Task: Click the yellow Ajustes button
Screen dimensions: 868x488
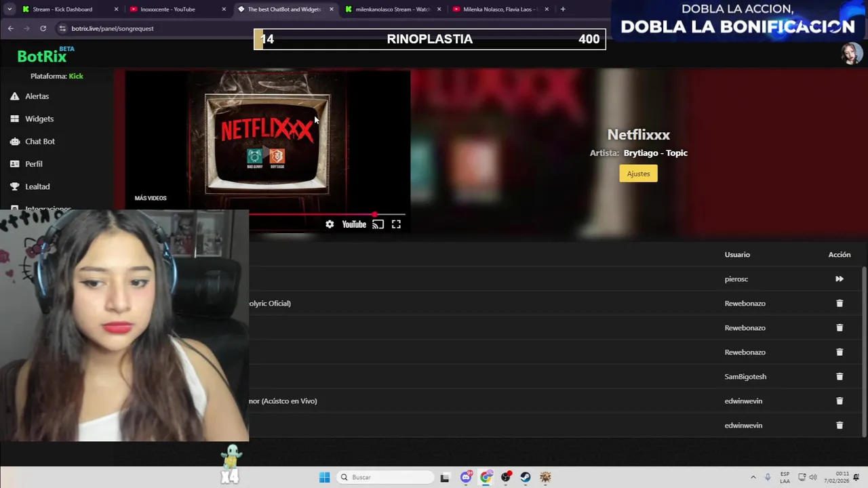Action: (x=638, y=174)
